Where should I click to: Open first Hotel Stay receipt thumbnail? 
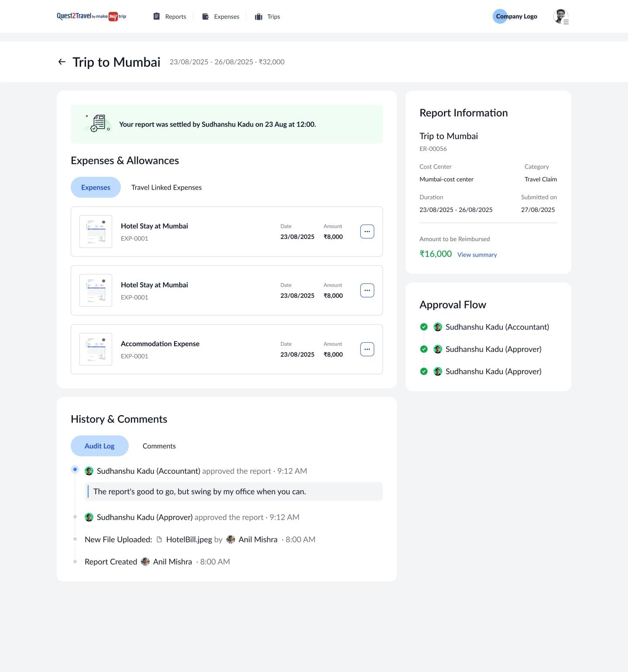(96, 232)
